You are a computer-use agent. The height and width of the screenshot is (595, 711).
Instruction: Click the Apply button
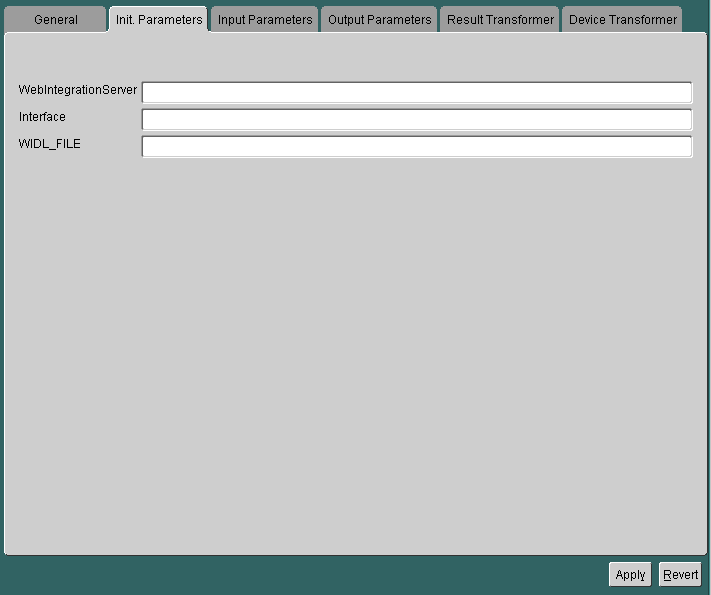[x=630, y=575]
